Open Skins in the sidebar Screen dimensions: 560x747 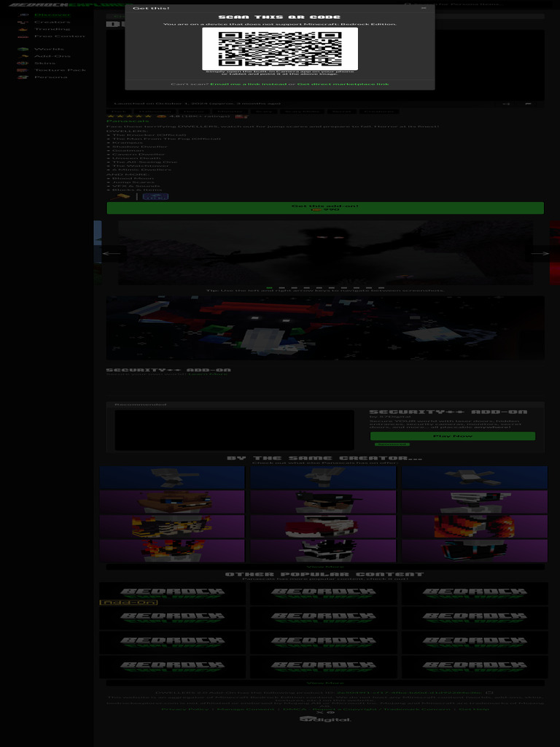46,63
